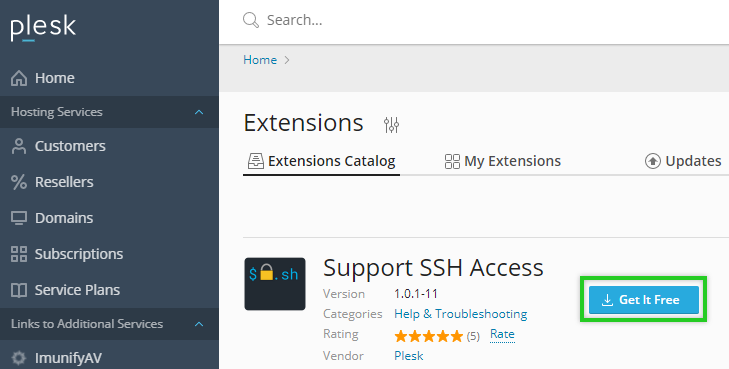The width and height of the screenshot is (729, 369).
Task: Click the Customers person icon
Action: [x=19, y=146]
